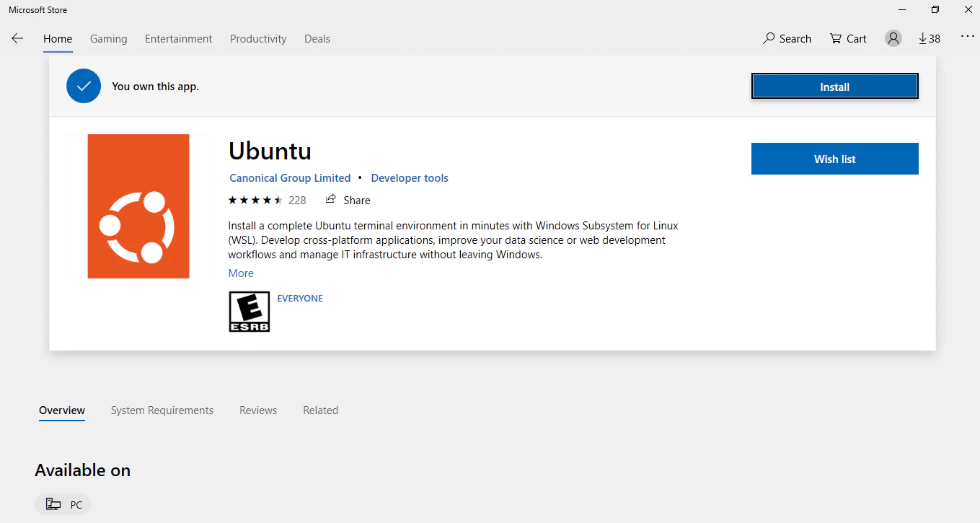
Task: Open the shopping Cart
Action: click(847, 38)
